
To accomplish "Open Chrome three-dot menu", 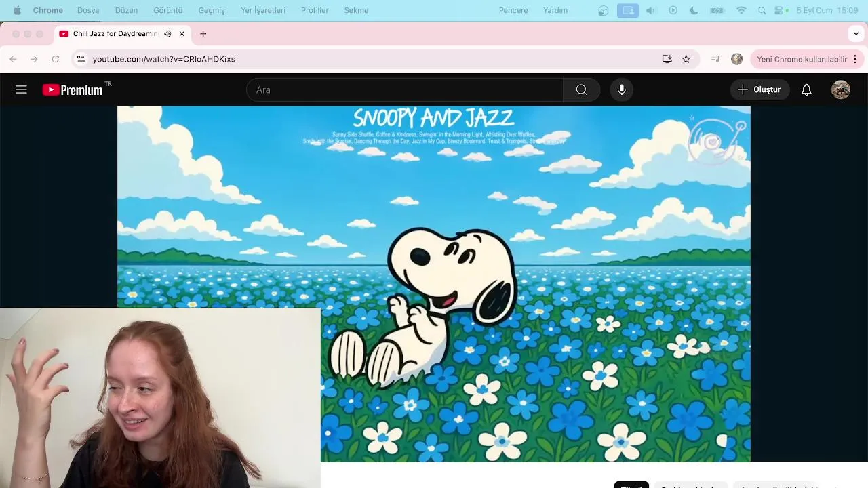I will 855,59.
